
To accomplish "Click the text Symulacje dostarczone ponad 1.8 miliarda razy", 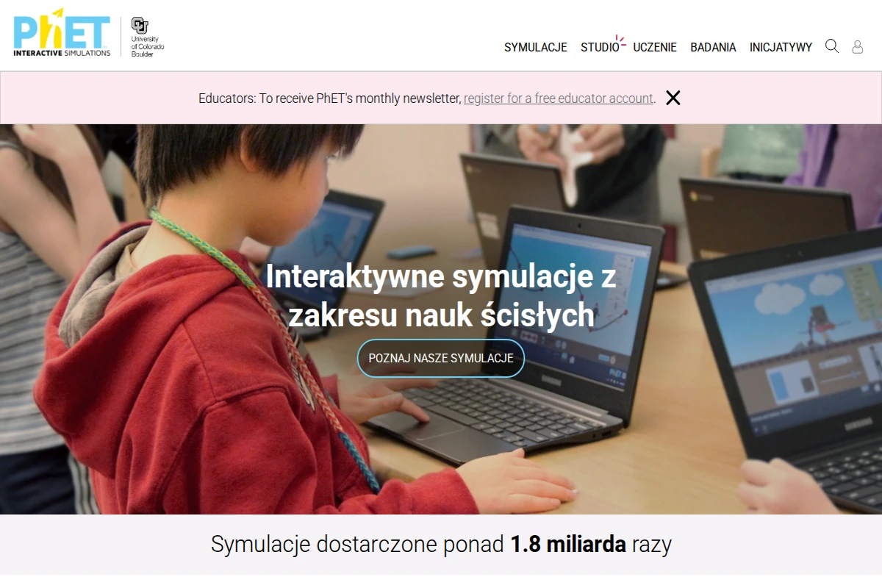I will (x=441, y=545).
